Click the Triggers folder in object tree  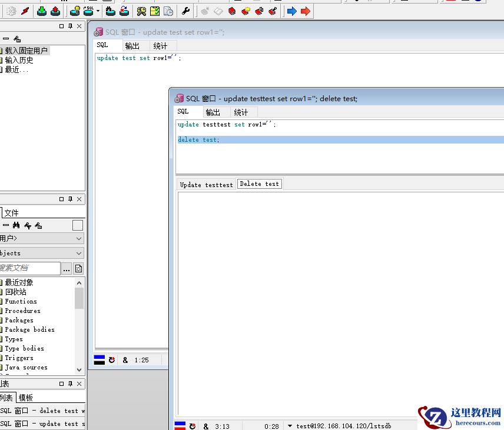click(19, 358)
